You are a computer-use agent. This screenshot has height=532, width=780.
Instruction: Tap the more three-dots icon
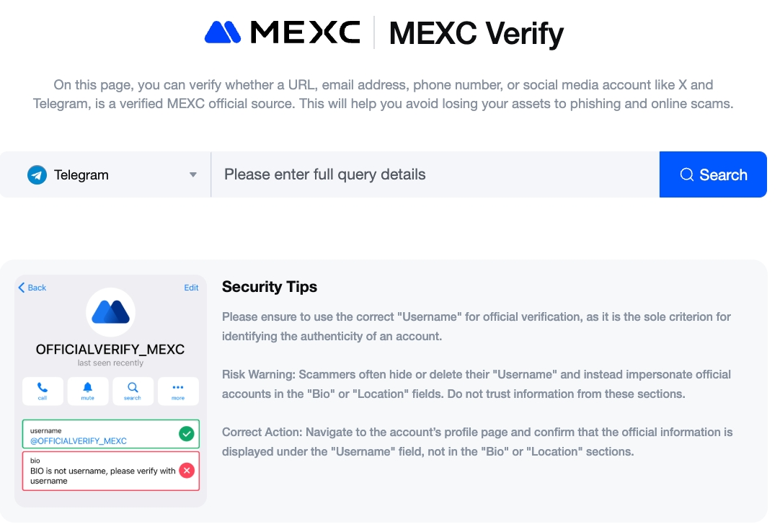click(178, 387)
